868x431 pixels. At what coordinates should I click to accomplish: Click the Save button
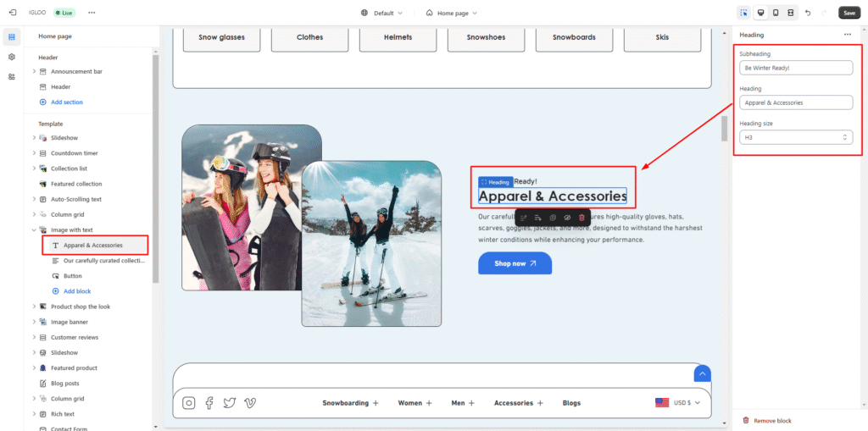click(849, 13)
